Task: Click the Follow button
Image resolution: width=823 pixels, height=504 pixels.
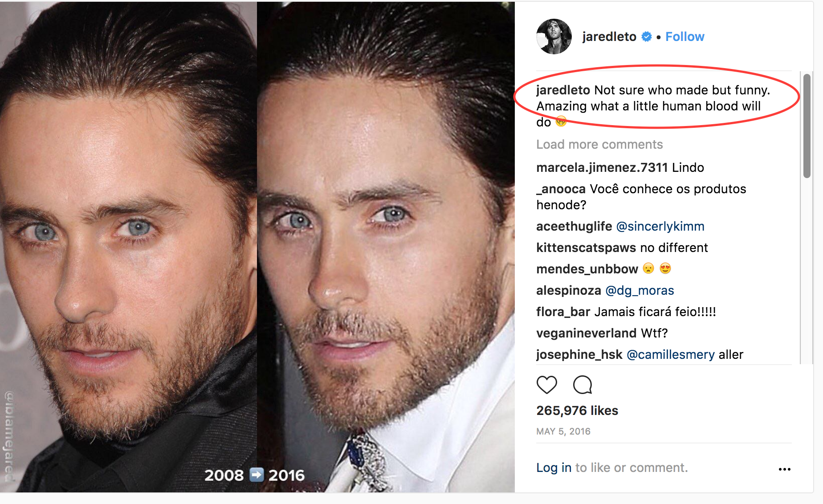Action: tap(684, 37)
